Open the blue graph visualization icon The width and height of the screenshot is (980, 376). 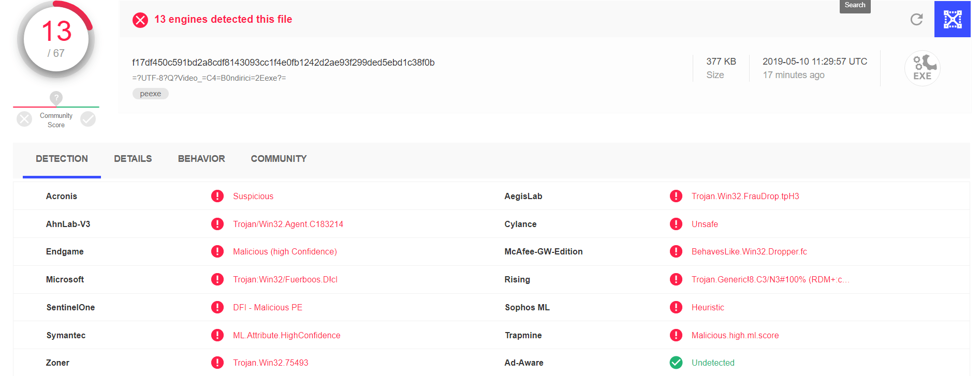tap(952, 19)
